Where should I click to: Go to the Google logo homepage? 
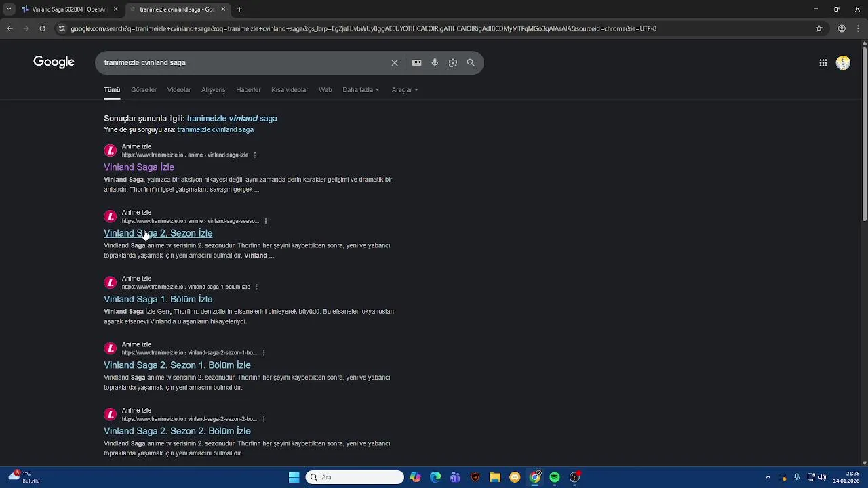(54, 62)
